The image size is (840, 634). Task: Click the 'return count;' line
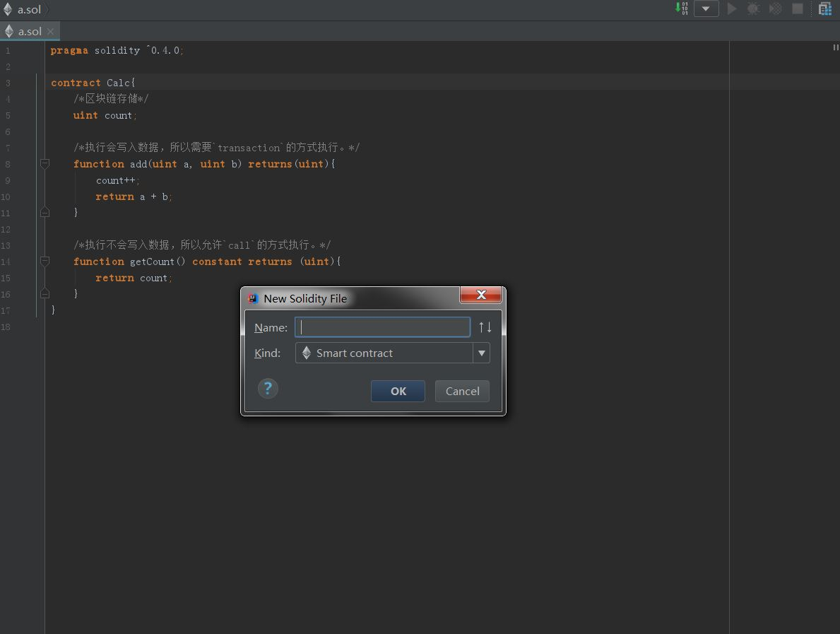(x=134, y=278)
